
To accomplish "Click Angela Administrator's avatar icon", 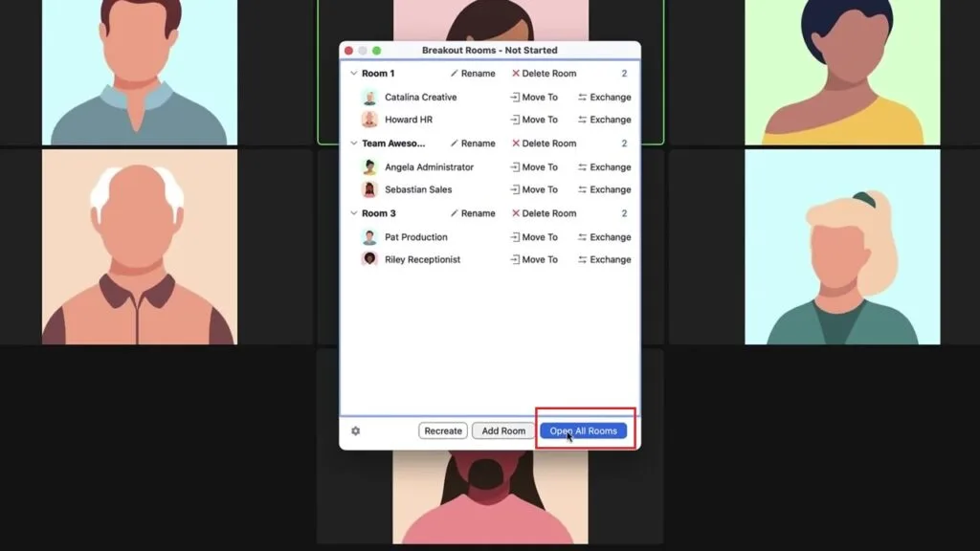I will coord(369,167).
